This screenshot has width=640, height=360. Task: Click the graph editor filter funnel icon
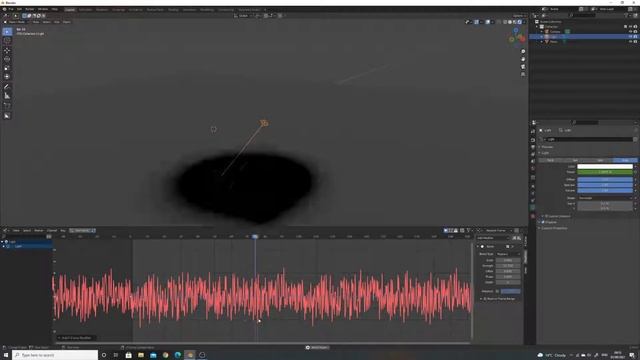469,231
